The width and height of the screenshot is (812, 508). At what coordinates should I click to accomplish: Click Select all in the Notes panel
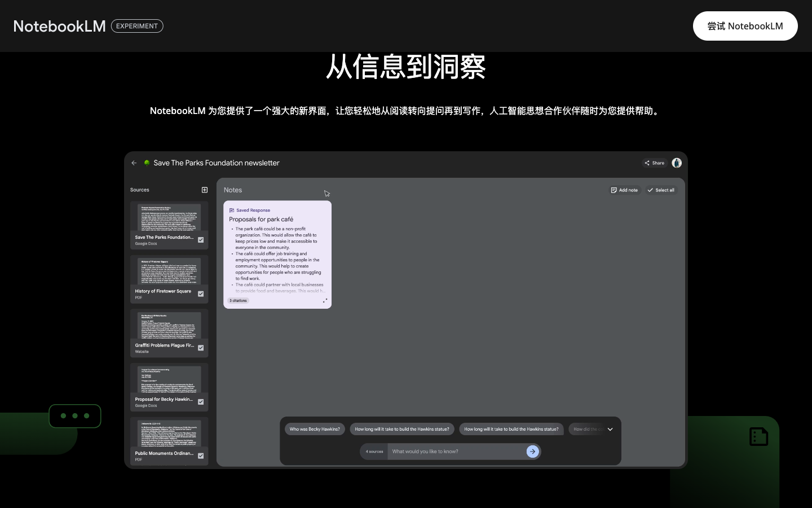click(x=661, y=190)
